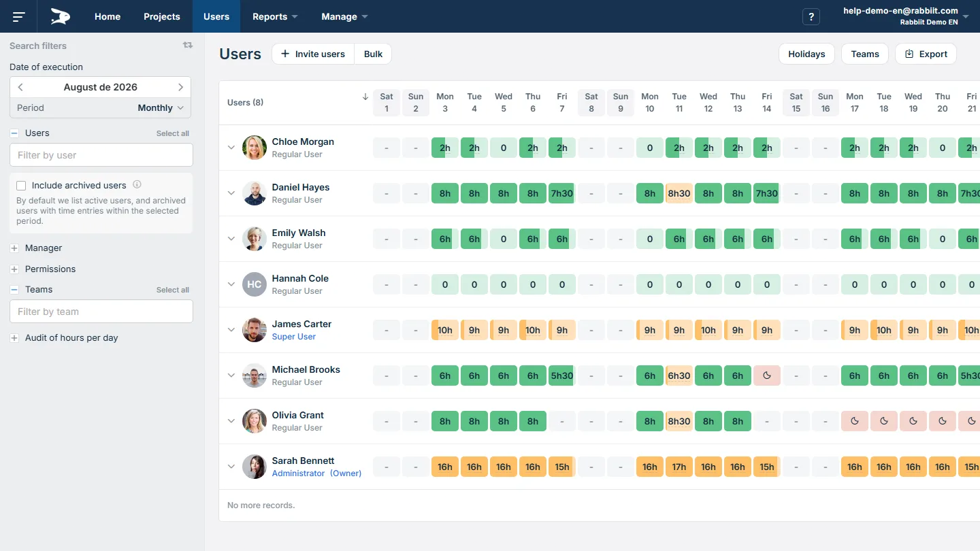This screenshot has width=980, height=551.
Task: Click Michael Brooks' Friday 14 moon icon
Action: (x=767, y=375)
